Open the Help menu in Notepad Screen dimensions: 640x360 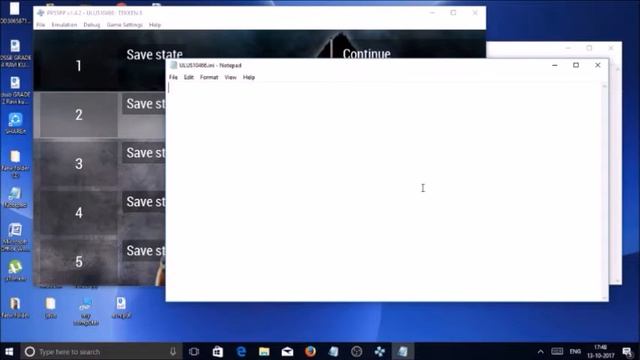[x=249, y=77]
